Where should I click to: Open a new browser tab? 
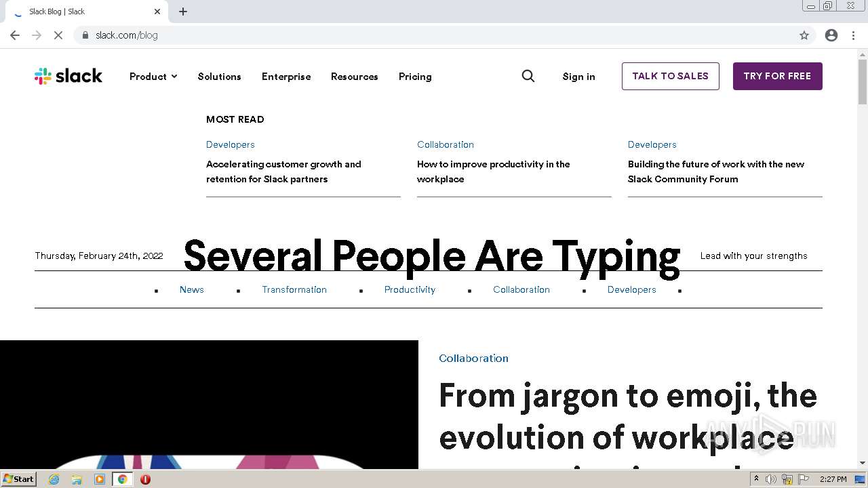[x=183, y=12]
